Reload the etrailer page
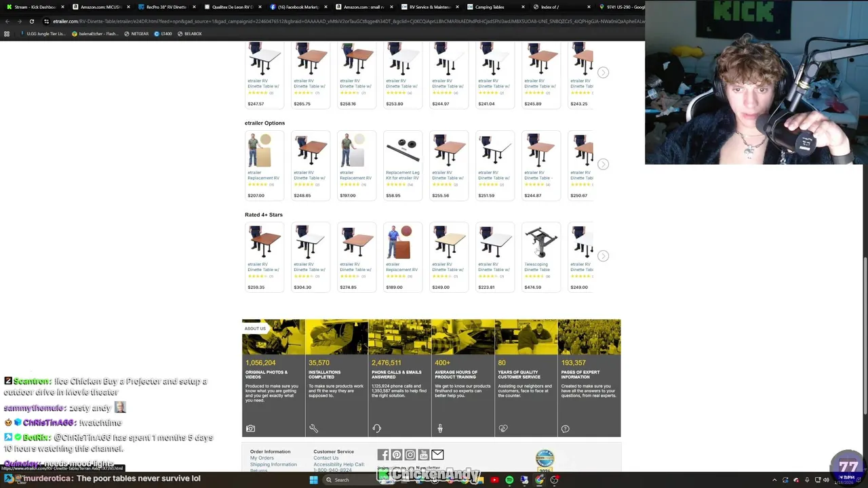The width and height of the screenshot is (868, 488). tap(32, 21)
